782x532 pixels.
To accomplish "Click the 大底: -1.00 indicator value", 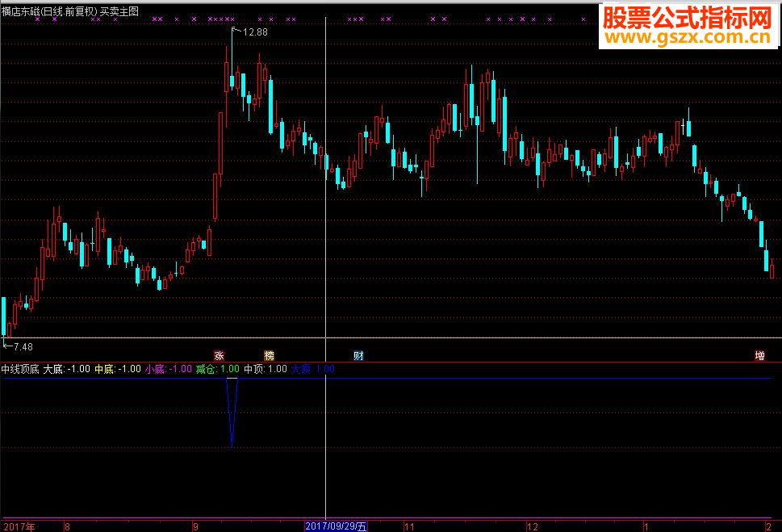I will 67,369.
